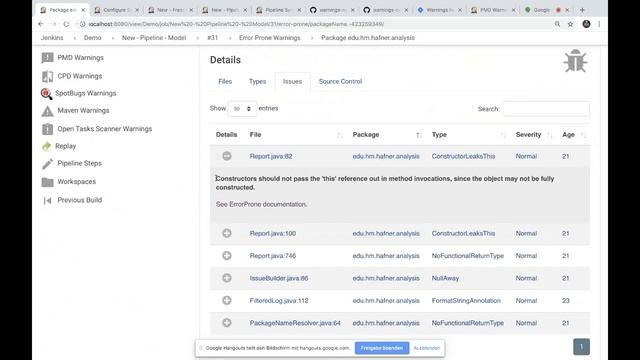
Task: Open Report.java:82 file link
Action: (x=271, y=156)
